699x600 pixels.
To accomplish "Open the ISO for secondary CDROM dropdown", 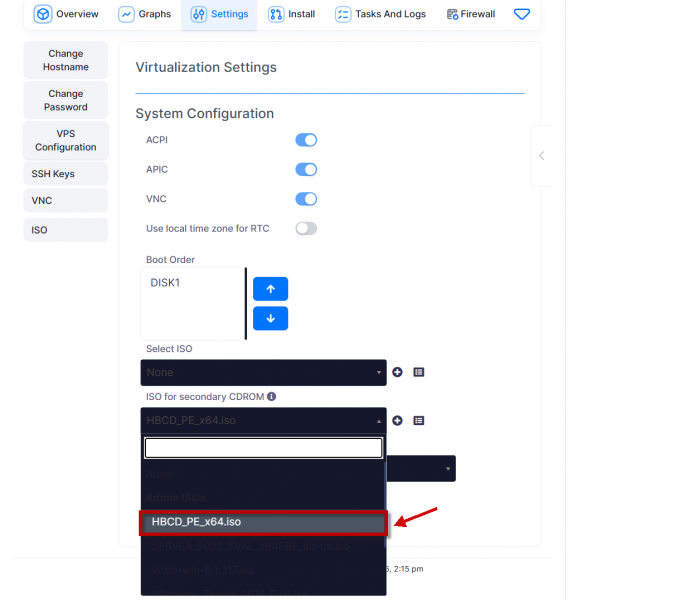I will tap(263, 420).
